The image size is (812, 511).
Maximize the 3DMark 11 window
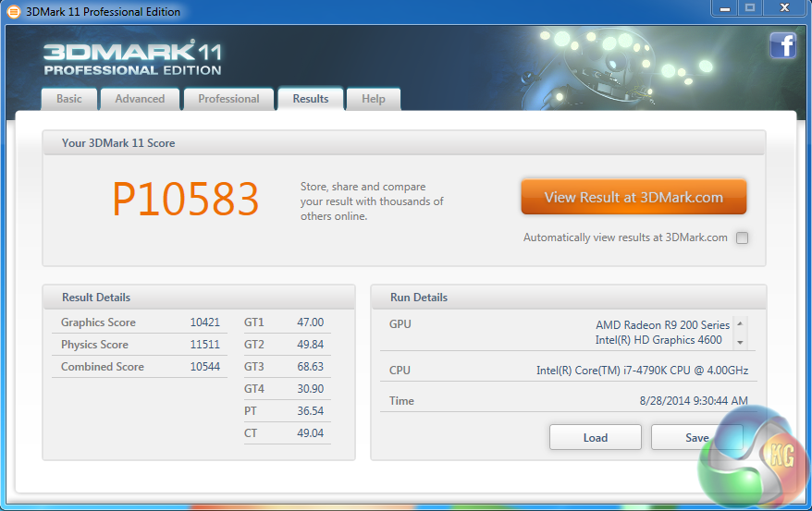click(750, 8)
